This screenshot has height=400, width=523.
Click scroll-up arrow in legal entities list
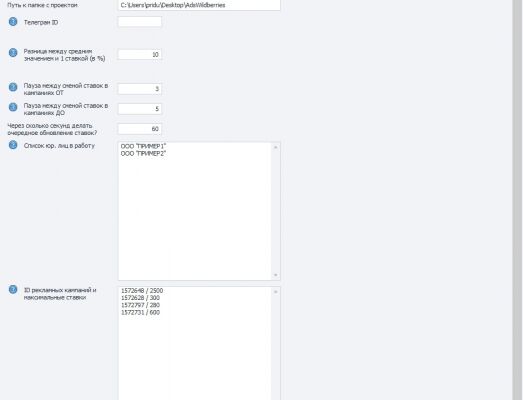pos(276,147)
